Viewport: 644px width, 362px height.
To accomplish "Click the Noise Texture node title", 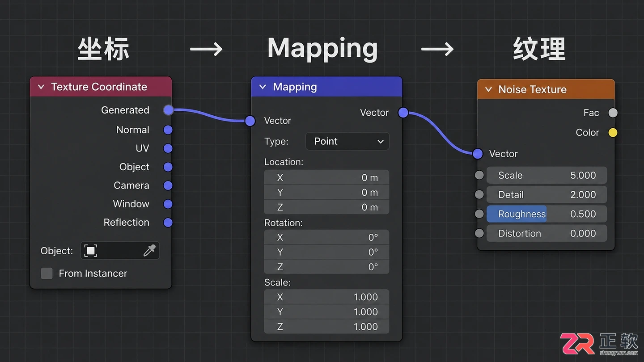I will pos(532,89).
